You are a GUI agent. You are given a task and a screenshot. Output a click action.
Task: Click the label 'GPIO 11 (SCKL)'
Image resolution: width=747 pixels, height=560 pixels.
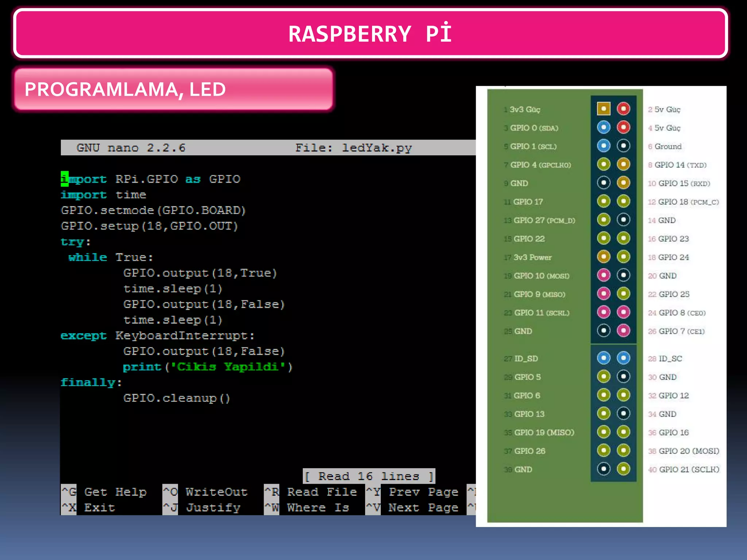[542, 313]
